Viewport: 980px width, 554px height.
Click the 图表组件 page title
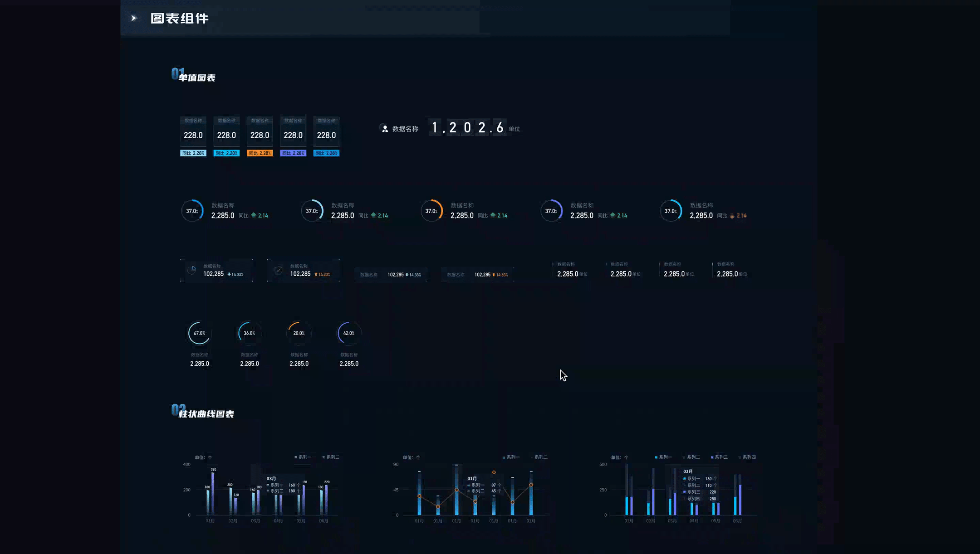tap(180, 19)
